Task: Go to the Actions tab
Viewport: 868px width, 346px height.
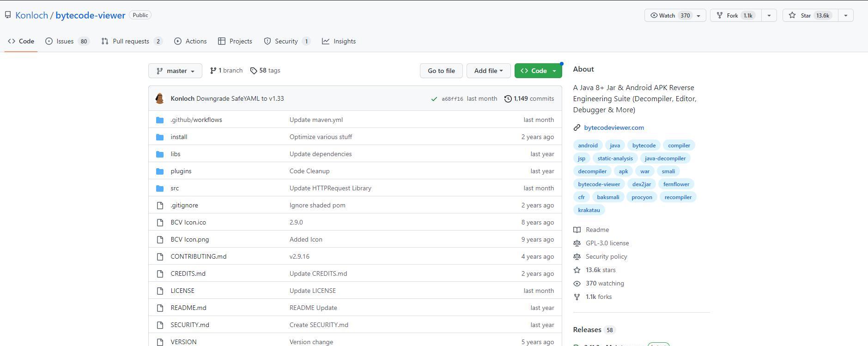Action: (190, 41)
